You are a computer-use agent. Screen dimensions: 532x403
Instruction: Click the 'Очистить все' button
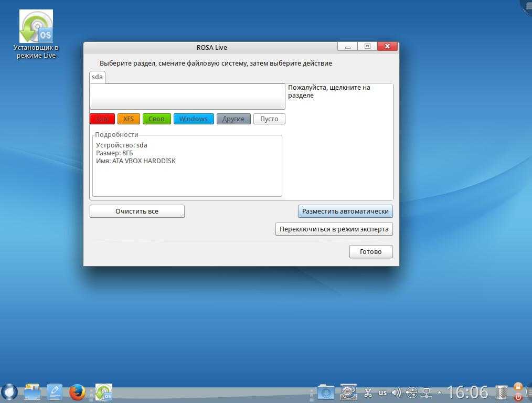(x=137, y=211)
